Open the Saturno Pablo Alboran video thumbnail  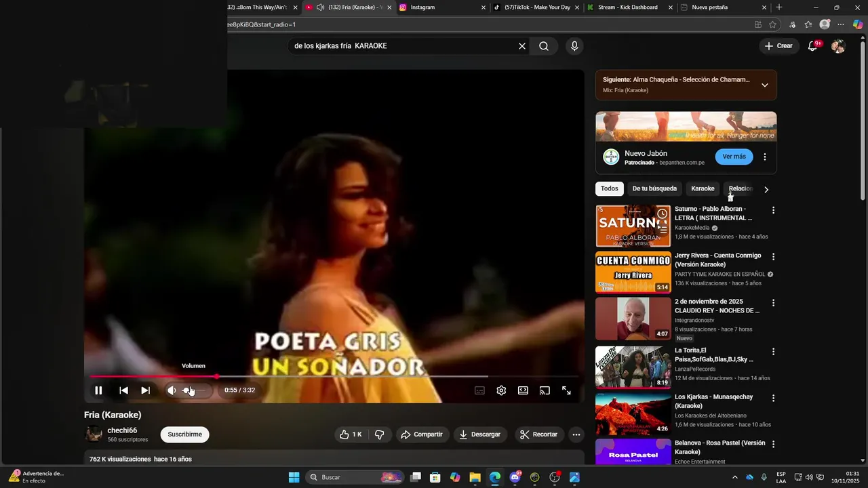tap(633, 226)
